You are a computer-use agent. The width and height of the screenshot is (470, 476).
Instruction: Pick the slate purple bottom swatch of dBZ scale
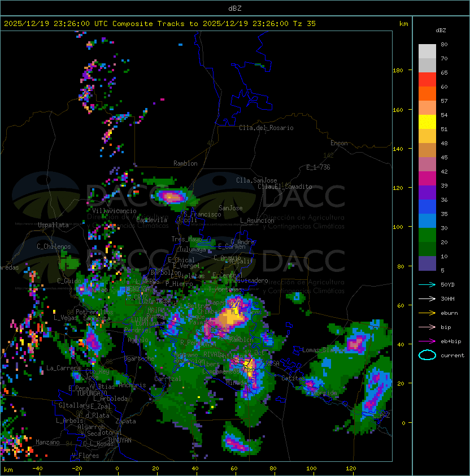point(427,263)
